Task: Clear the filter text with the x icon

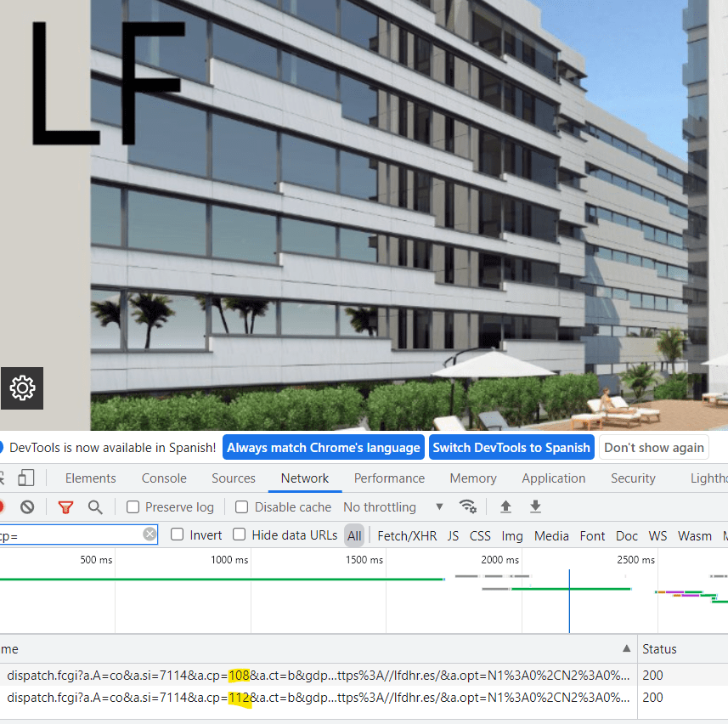Action: tap(150, 534)
